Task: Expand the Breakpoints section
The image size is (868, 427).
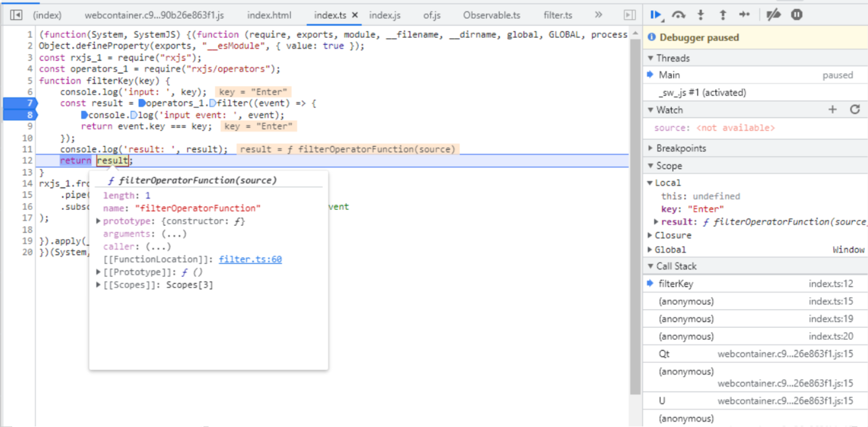Action: tap(651, 148)
